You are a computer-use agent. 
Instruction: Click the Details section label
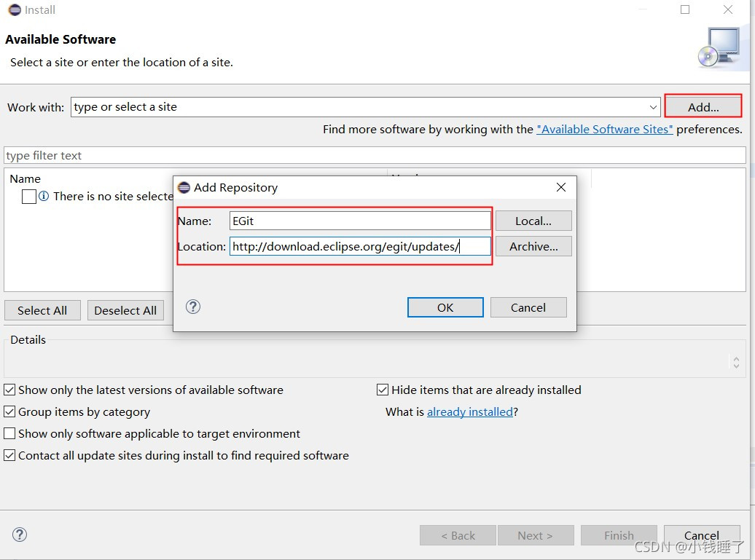click(28, 339)
